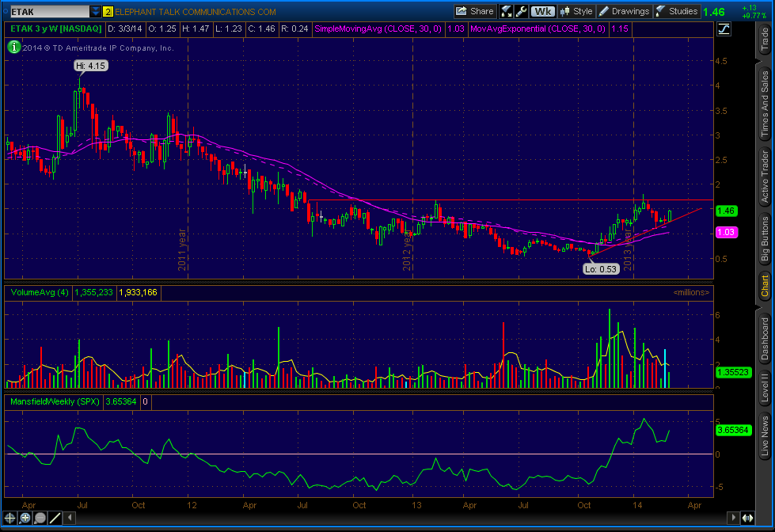Click the D: 3/3/14 date value
The width and height of the screenshot is (775, 532).
click(x=124, y=28)
